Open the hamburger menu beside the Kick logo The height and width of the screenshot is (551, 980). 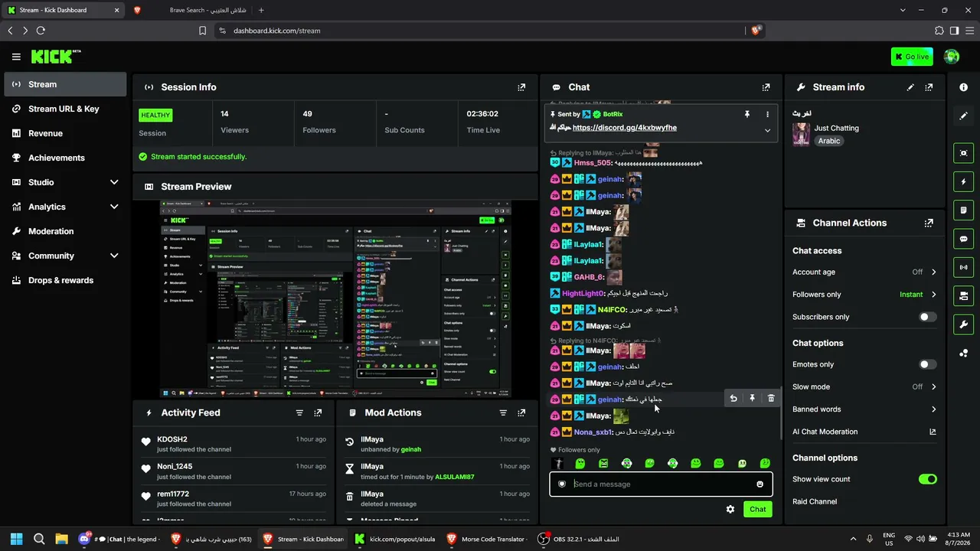[16, 57]
